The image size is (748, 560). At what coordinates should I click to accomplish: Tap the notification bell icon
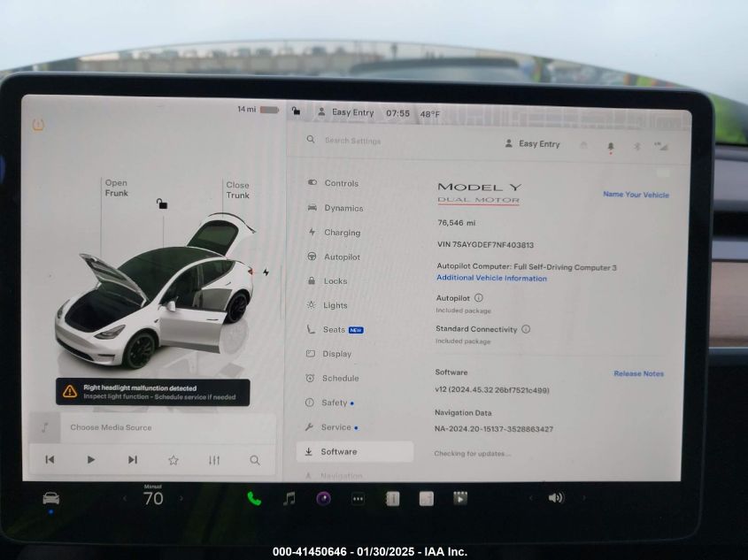(x=610, y=146)
